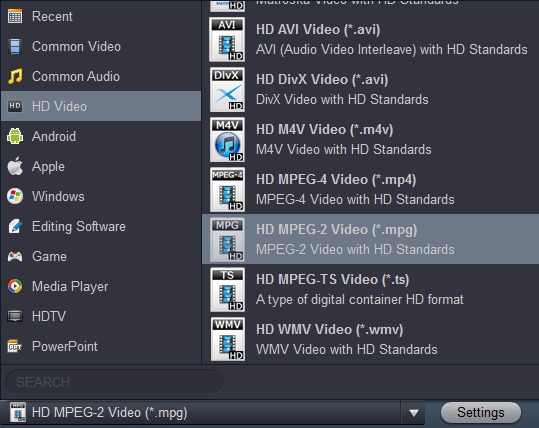Click the Apple logo icon
Viewport: 539px width, 428px height.
15,166
